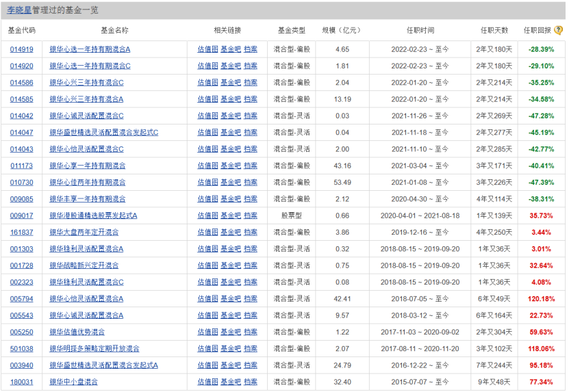Screen dimensions: 569x392
Task: Select the 53.49 scale value
Action: point(342,183)
